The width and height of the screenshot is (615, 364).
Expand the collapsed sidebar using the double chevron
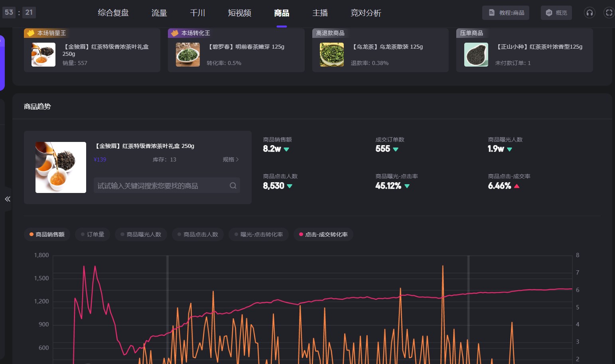7,199
